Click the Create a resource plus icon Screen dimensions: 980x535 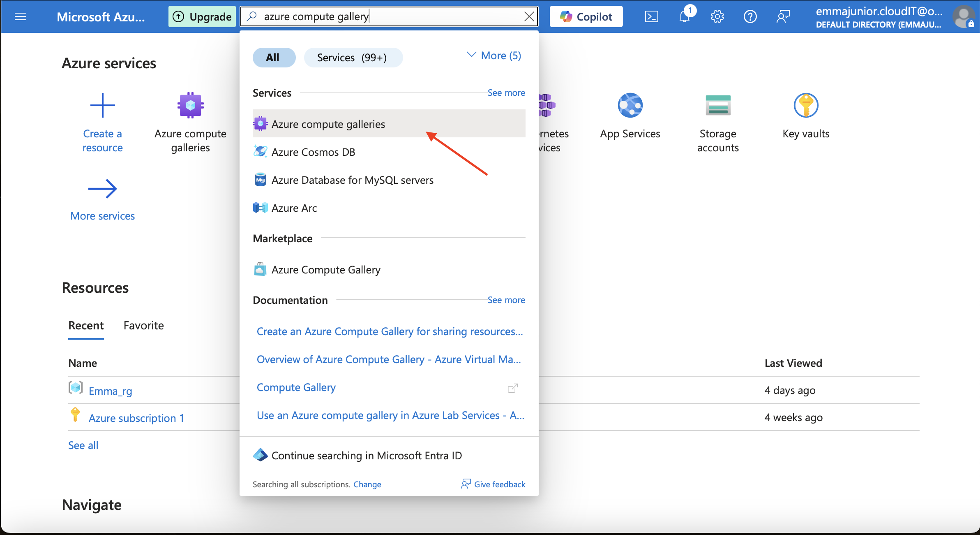pyautogui.click(x=102, y=105)
